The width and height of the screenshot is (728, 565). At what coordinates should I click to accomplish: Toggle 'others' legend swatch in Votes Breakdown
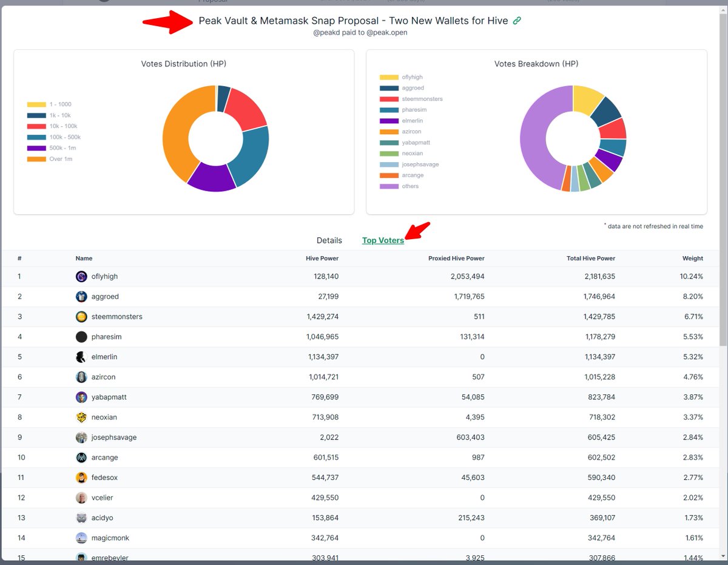point(389,186)
